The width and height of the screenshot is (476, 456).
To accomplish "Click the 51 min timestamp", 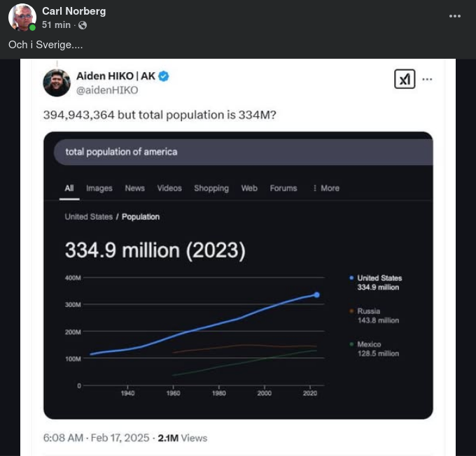I will click(x=56, y=25).
